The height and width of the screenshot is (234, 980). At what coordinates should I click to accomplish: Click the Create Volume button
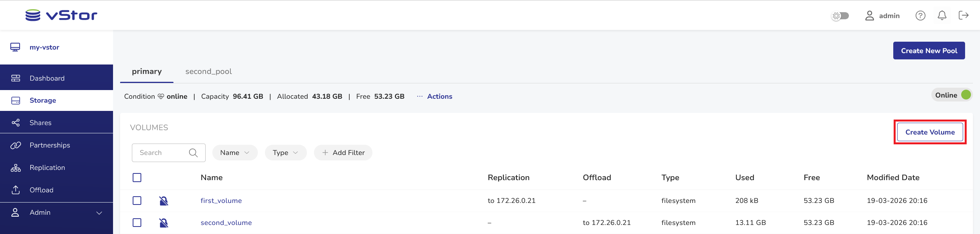pos(930,132)
